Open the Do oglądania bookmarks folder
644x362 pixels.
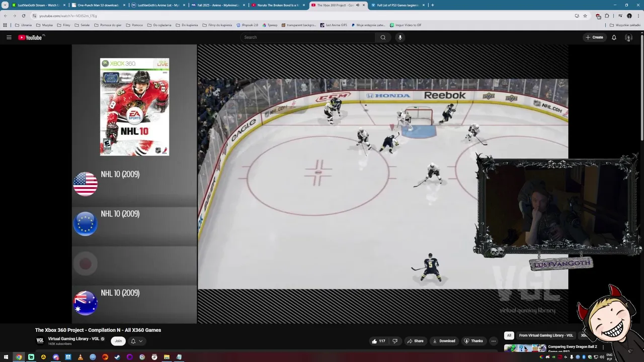159,25
